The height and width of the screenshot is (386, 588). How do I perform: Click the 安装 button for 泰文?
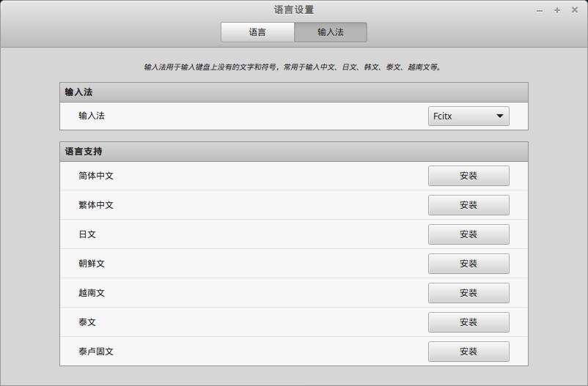click(468, 322)
